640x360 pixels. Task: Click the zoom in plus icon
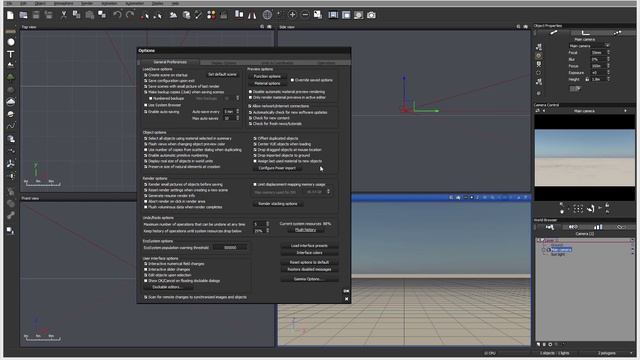292,15
